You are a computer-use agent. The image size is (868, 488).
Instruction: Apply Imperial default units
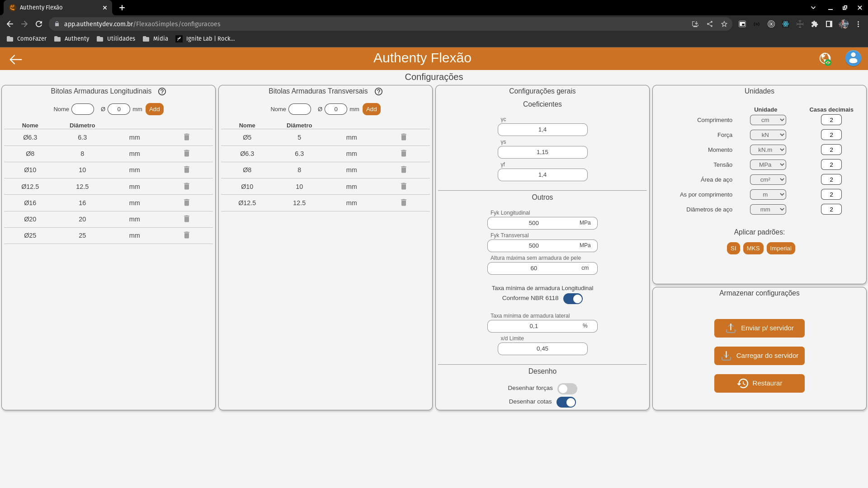point(781,249)
